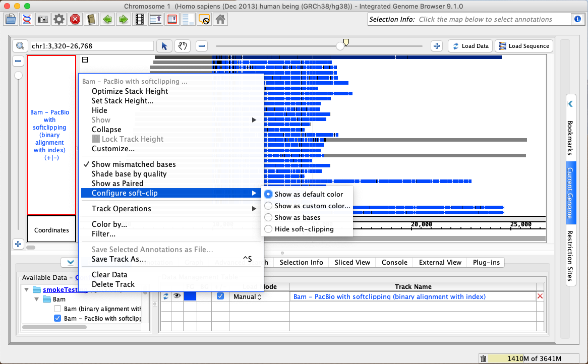Click the light blue lines toolbar icon

point(188,19)
